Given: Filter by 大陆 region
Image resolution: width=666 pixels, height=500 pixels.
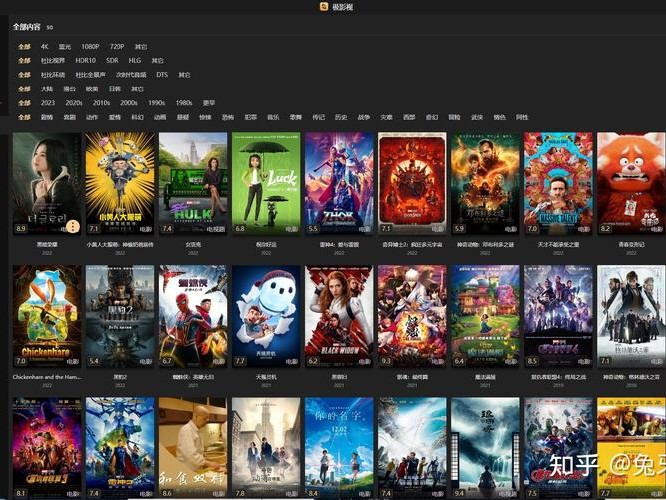Looking at the screenshot, I should [47, 89].
